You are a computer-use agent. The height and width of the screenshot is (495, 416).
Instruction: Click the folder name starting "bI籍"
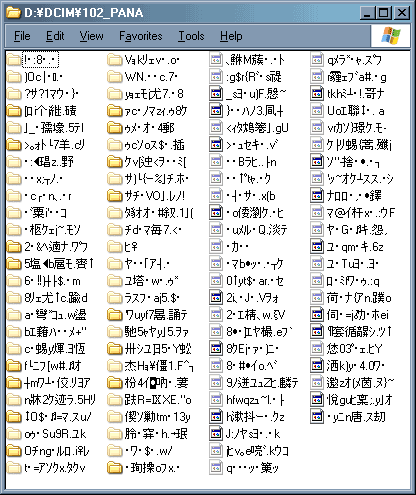pos(55,332)
